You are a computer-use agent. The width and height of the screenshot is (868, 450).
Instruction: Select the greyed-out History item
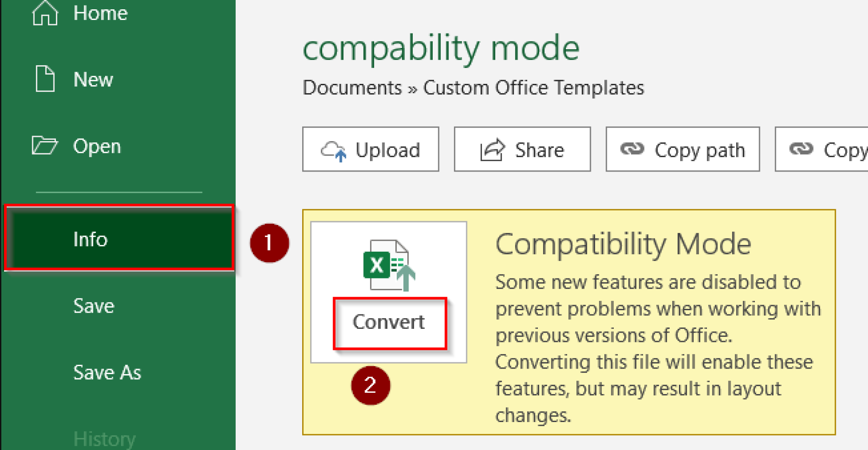click(104, 439)
